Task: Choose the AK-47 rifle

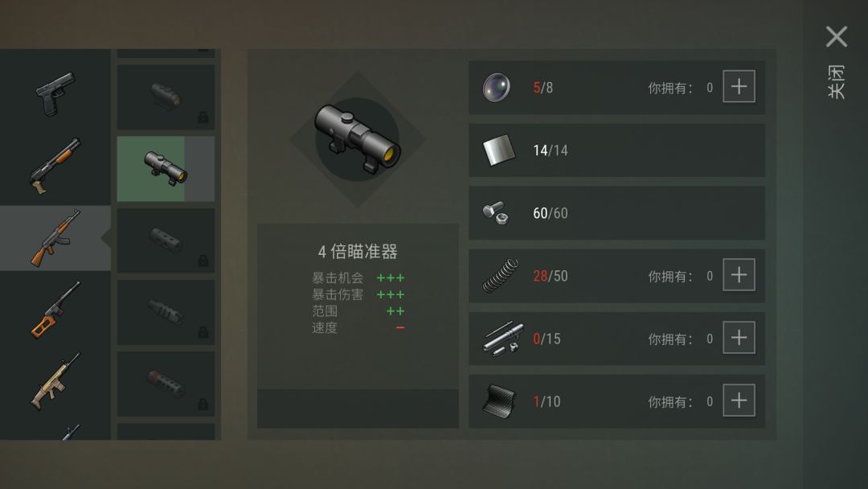Action: point(55,238)
